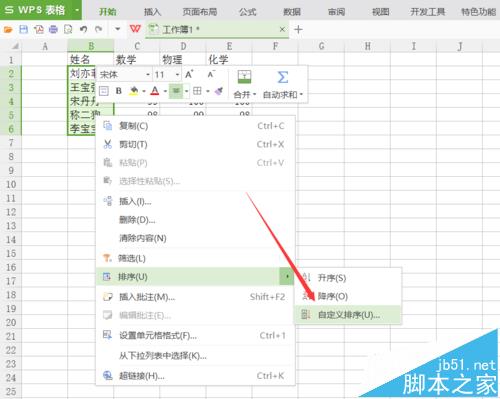Switch to the 公式 ribbon tab
This screenshot has height=399, width=500.
[247, 12]
